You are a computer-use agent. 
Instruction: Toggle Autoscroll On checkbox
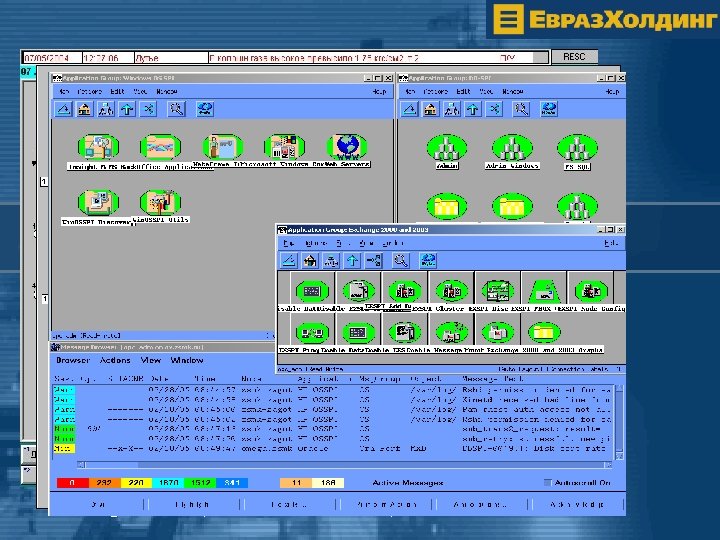tap(547, 482)
